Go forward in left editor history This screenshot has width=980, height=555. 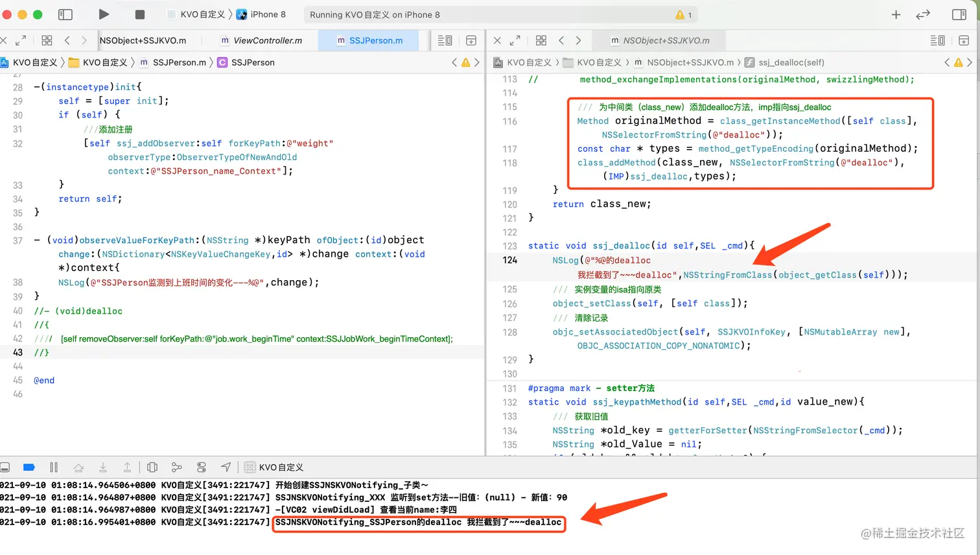[x=84, y=40]
